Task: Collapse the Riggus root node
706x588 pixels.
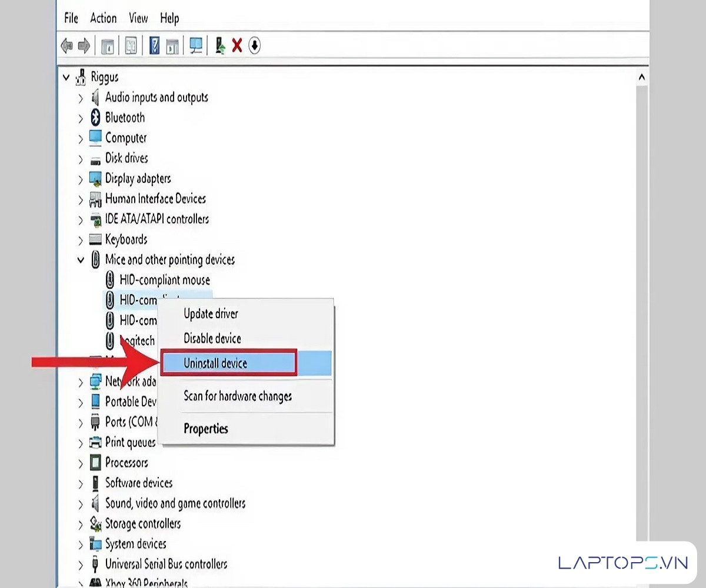Action: (x=66, y=77)
